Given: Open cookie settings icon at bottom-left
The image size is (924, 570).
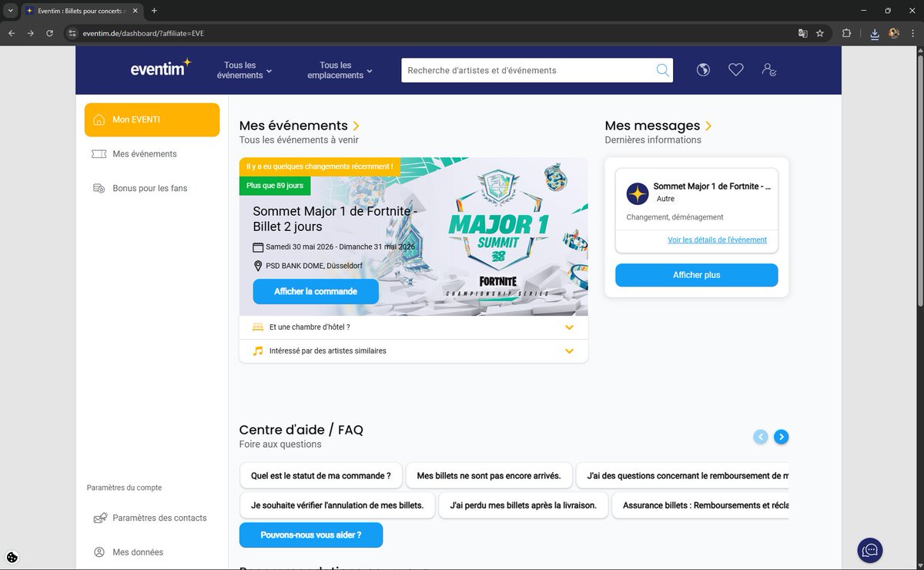Looking at the screenshot, I should click(x=12, y=558).
